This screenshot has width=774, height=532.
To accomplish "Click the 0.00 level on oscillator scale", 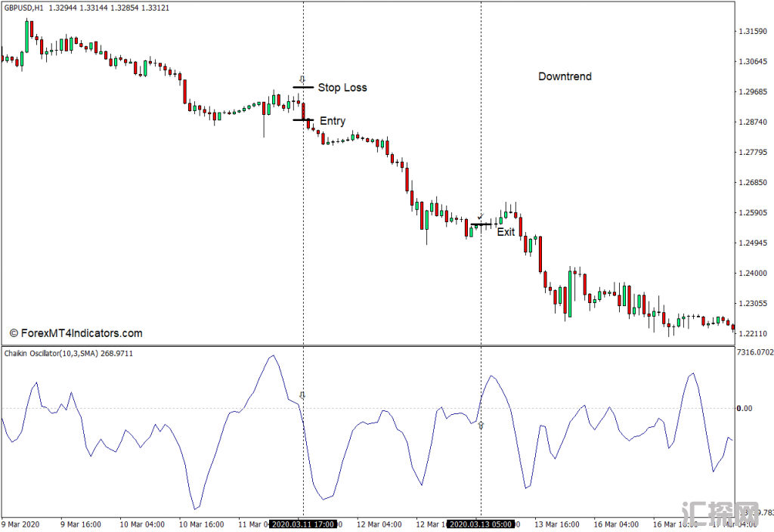I will (745, 408).
